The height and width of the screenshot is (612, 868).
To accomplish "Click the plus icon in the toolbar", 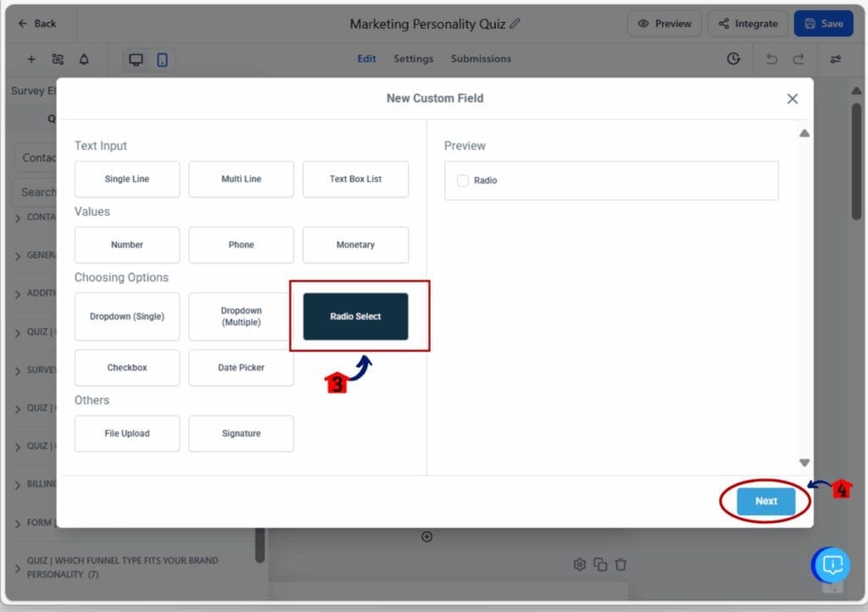I will [x=31, y=59].
